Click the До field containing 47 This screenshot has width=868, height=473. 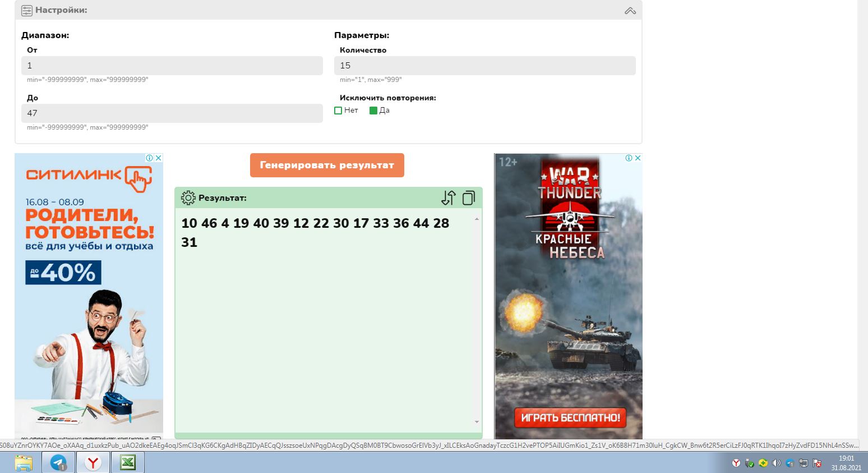pos(172,113)
